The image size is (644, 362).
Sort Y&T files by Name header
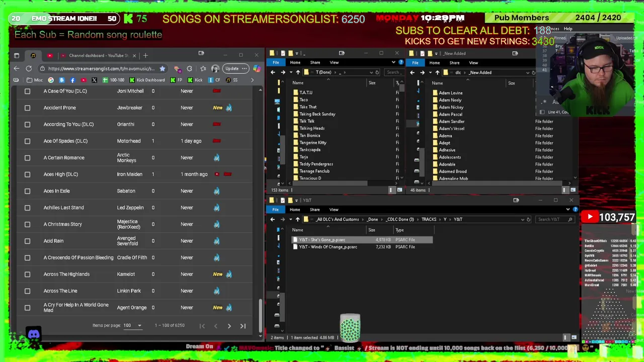coord(298,230)
